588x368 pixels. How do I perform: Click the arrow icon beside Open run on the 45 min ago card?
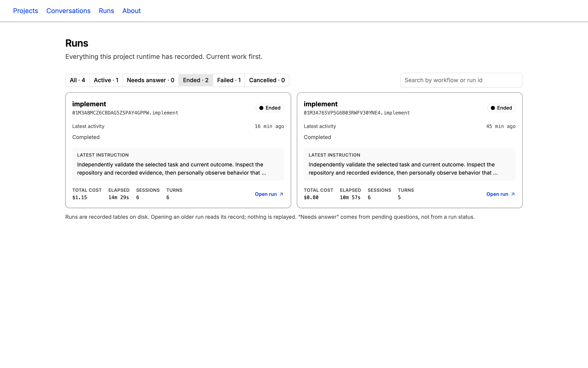[x=513, y=194]
